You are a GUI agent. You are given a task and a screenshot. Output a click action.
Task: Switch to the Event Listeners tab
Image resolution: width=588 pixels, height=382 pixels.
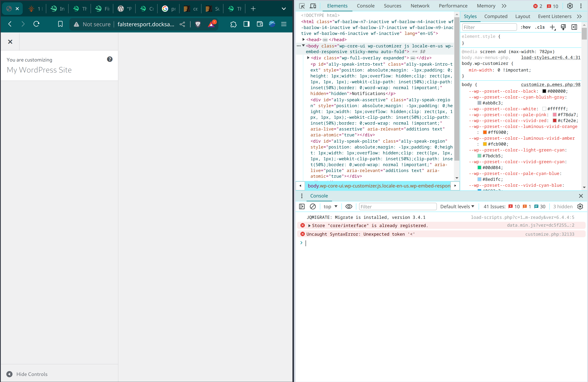[x=554, y=16]
